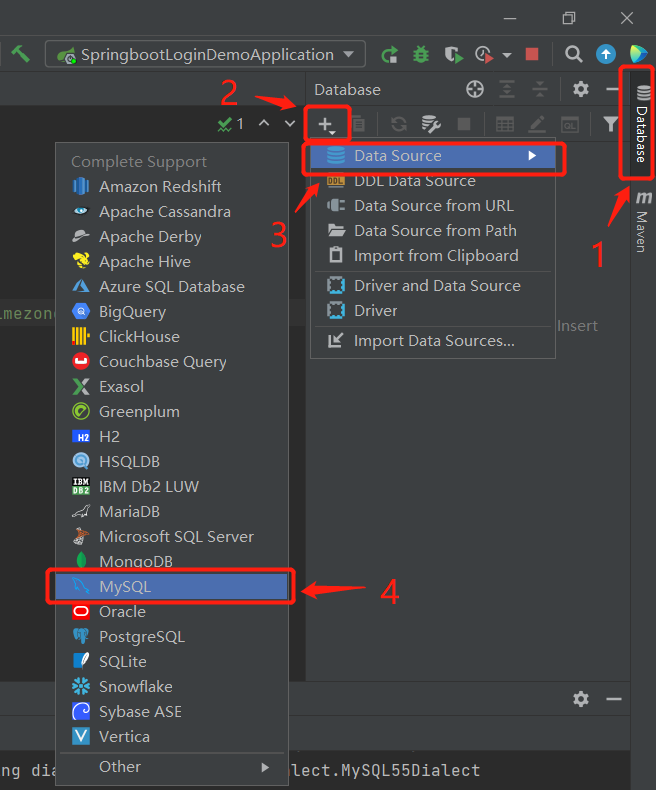Run with coverage shield icon
656x790 pixels.
pos(453,54)
